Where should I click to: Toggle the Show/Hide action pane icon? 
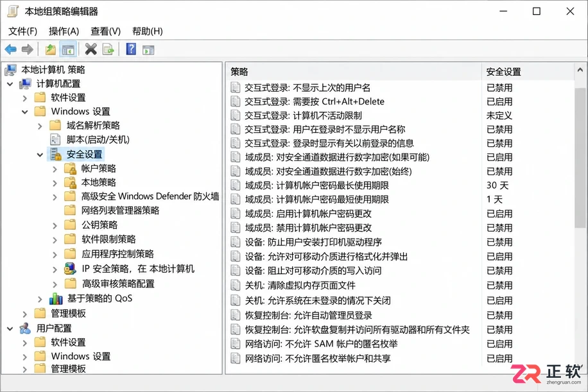point(148,49)
